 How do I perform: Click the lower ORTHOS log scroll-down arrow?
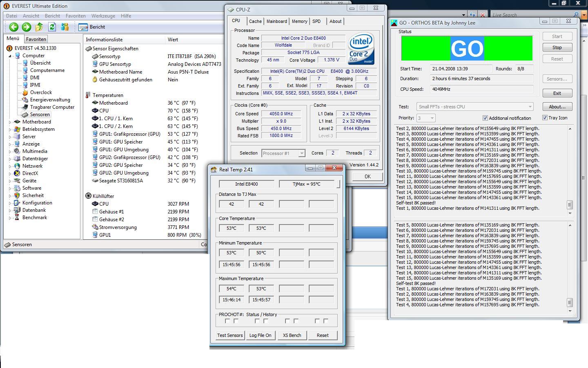tap(570, 311)
